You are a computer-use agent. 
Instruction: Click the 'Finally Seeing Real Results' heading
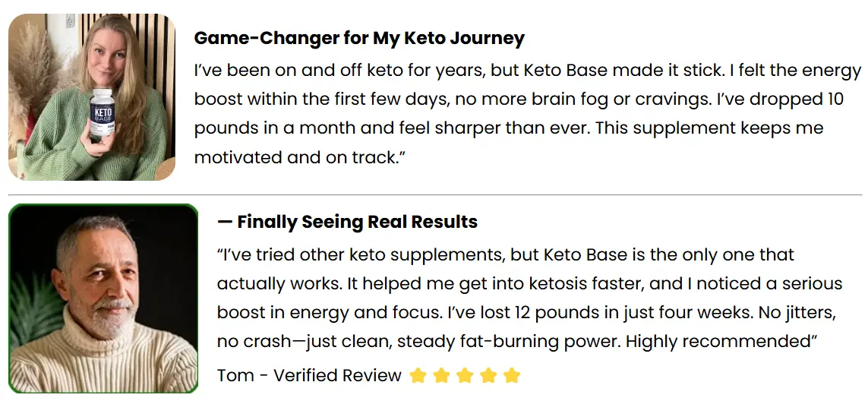pos(347,222)
